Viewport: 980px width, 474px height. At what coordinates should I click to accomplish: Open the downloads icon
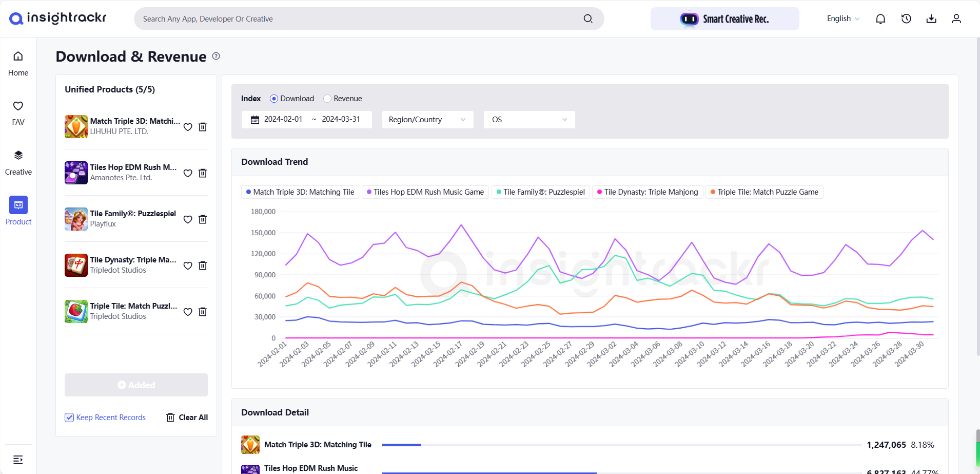coord(931,19)
